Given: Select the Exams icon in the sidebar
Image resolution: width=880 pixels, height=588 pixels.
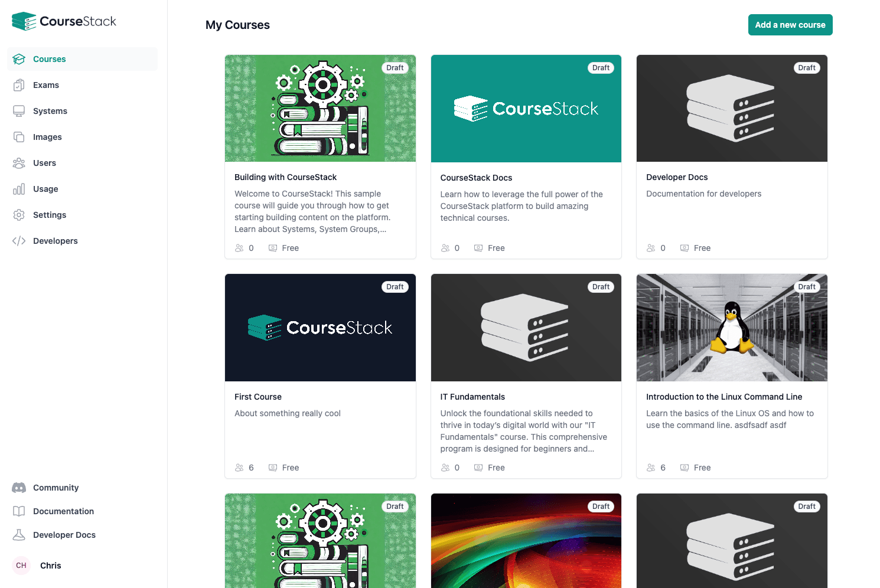Looking at the screenshot, I should [x=19, y=85].
